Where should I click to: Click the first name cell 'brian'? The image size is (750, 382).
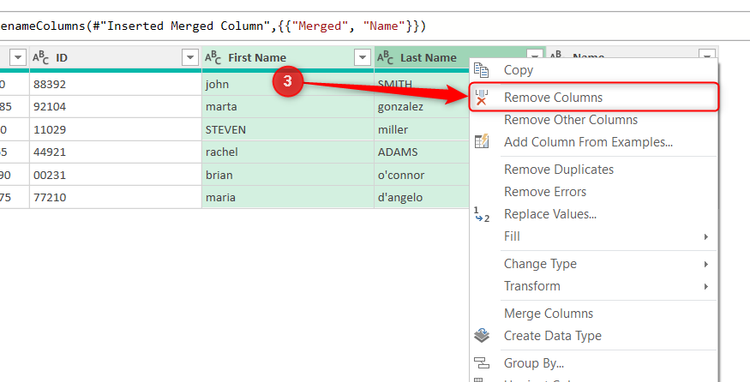coord(287,175)
